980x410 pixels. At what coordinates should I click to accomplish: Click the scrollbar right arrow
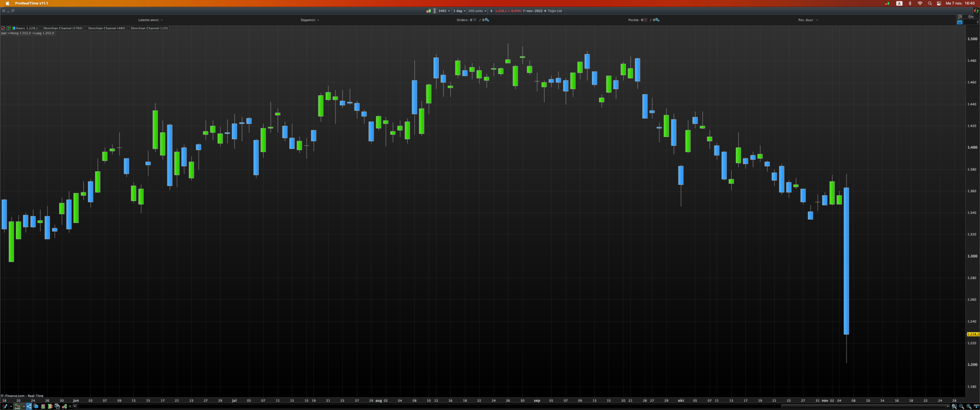[948, 406]
